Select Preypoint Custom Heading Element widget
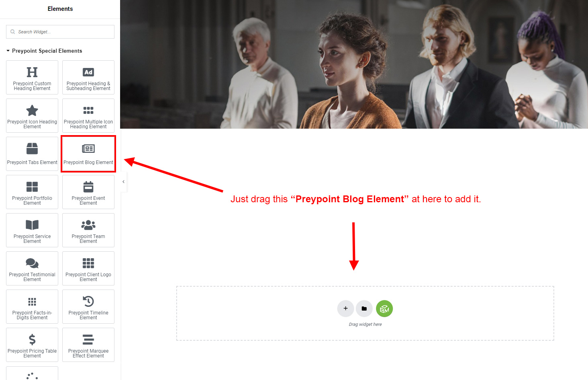Viewport: 588px width, 380px height. 32,77
